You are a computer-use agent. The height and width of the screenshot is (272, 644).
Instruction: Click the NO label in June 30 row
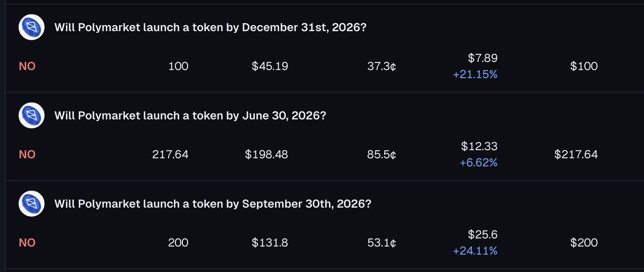point(27,155)
